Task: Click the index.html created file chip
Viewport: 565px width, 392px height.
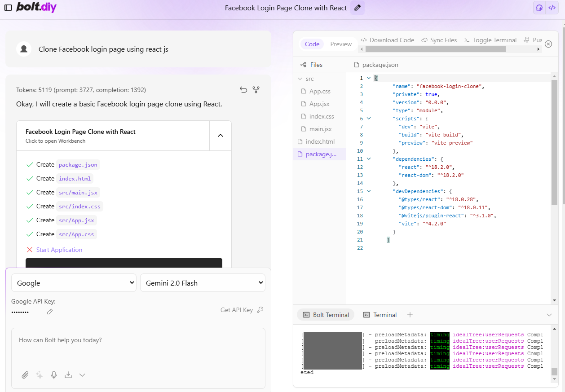Action: tap(75, 179)
